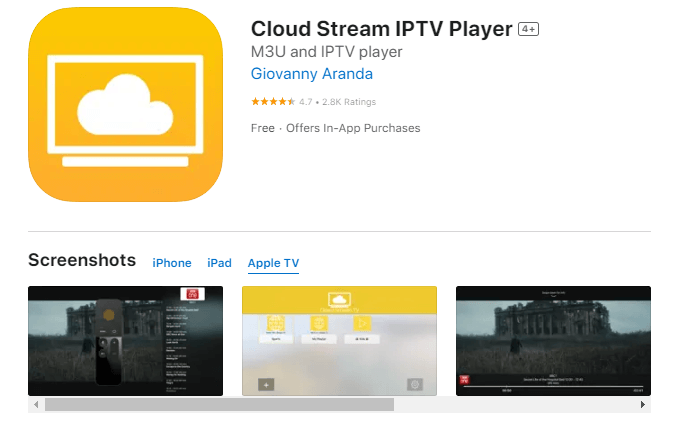This screenshot has height=440, width=676.
Task: Open the first screenshot with Apple remote
Action: (x=125, y=341)
